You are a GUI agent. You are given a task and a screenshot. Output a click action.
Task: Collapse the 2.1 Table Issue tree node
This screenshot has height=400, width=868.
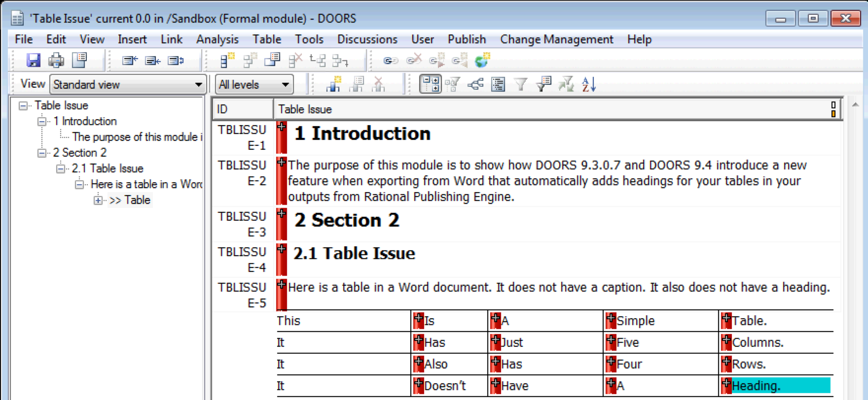pos(60,168)
